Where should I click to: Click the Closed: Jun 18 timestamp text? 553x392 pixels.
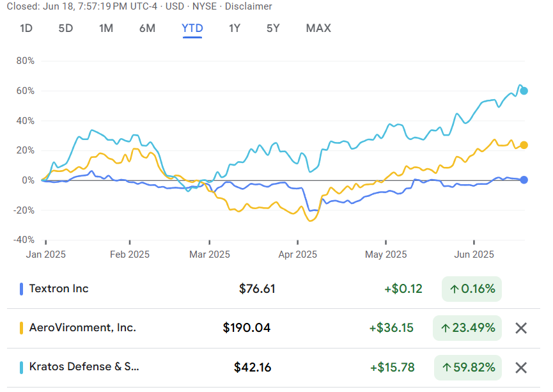82,6
